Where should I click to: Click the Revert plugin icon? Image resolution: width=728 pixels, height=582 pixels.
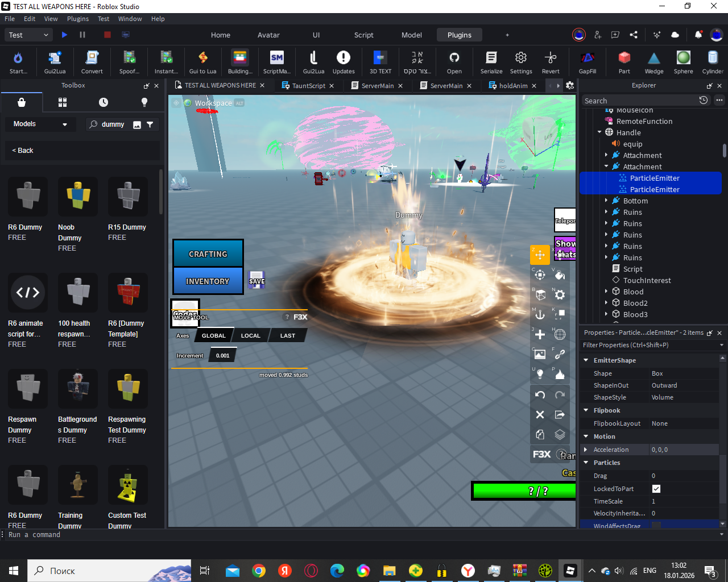point(551,61)
